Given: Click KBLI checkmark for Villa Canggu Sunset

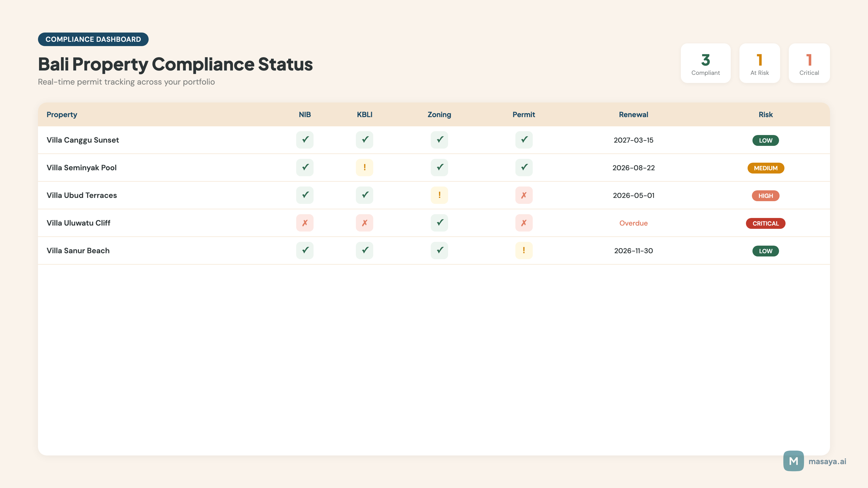Looking at the screenshot, I should (x=364, y=140).
